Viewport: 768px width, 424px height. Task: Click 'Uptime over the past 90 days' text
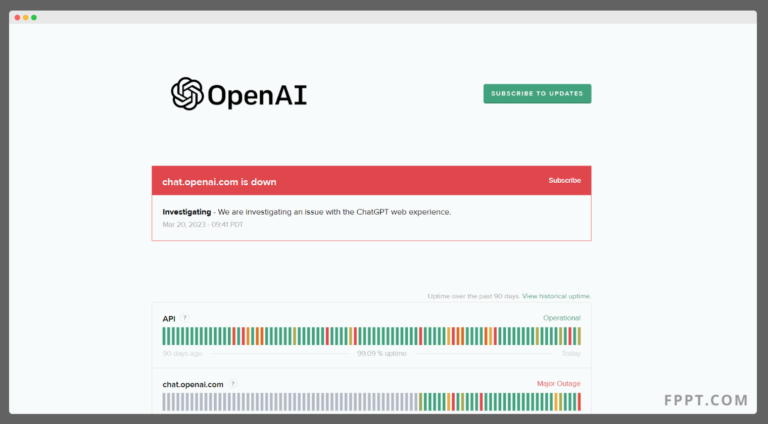tap(474, 296)
